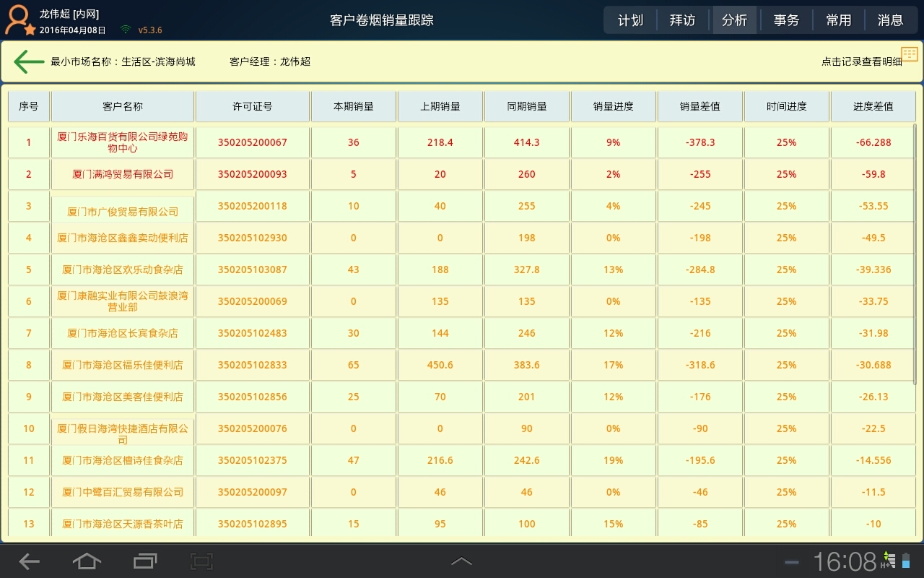The width and height of the screenshot is (924, 578).
Task: Click sales difference value -284.8
Action: (x=700, y=269)
